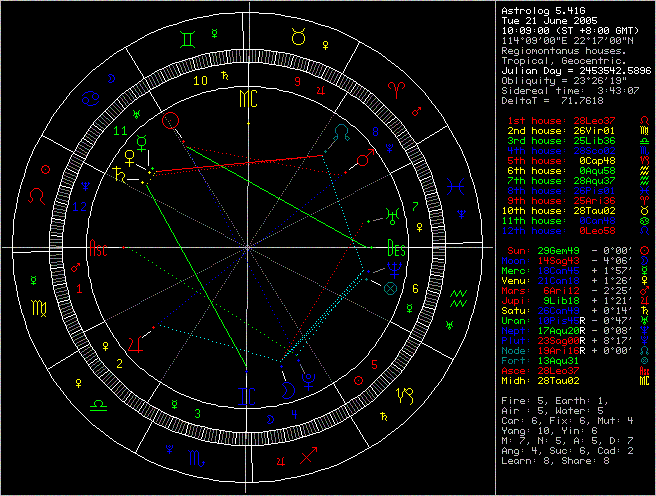This screenshot has width=656, height=496.
Task: Click the Gemini sign glyph on the zodiac ring
Action: point(187,41)
